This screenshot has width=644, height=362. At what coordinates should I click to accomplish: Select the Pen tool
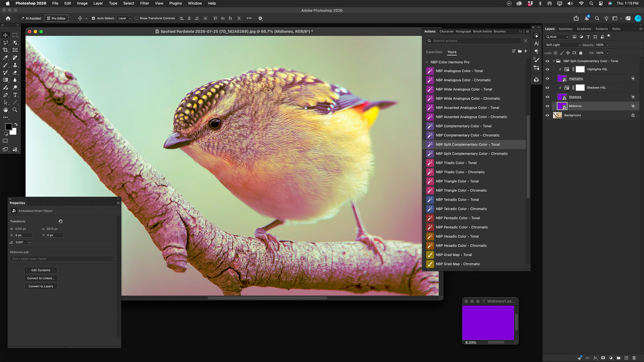6,95
